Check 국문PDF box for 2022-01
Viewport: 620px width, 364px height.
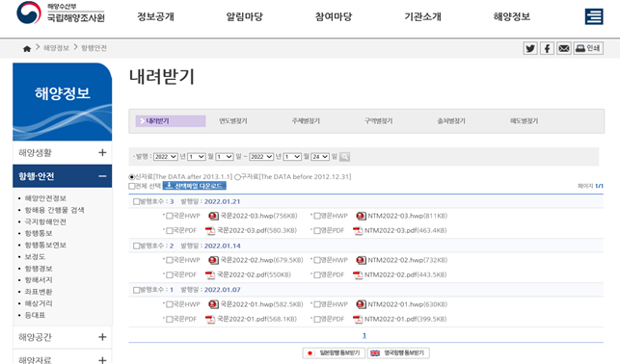pos(170,319)
